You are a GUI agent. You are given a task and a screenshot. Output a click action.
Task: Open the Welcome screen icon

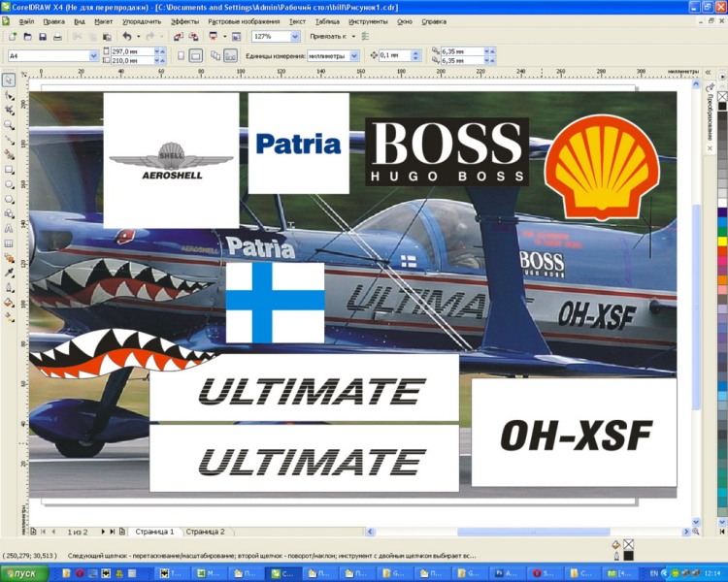[x=236, y=37]
